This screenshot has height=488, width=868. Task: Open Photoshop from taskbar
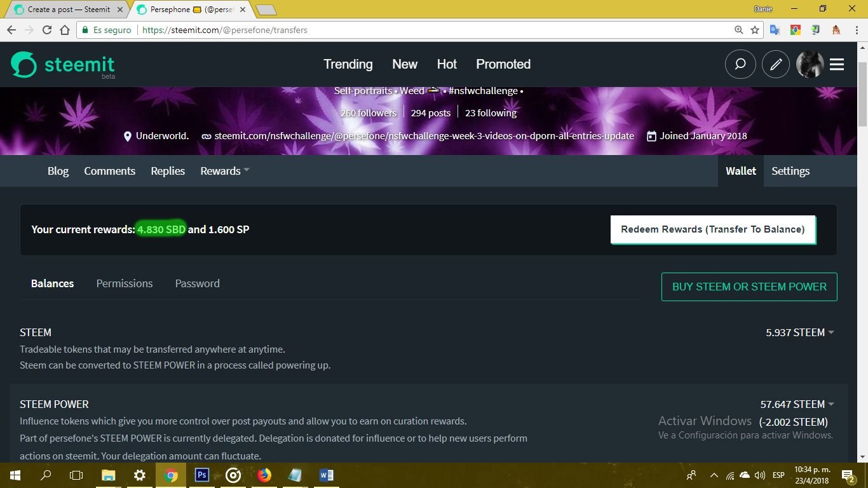click(x=201, y=475)
